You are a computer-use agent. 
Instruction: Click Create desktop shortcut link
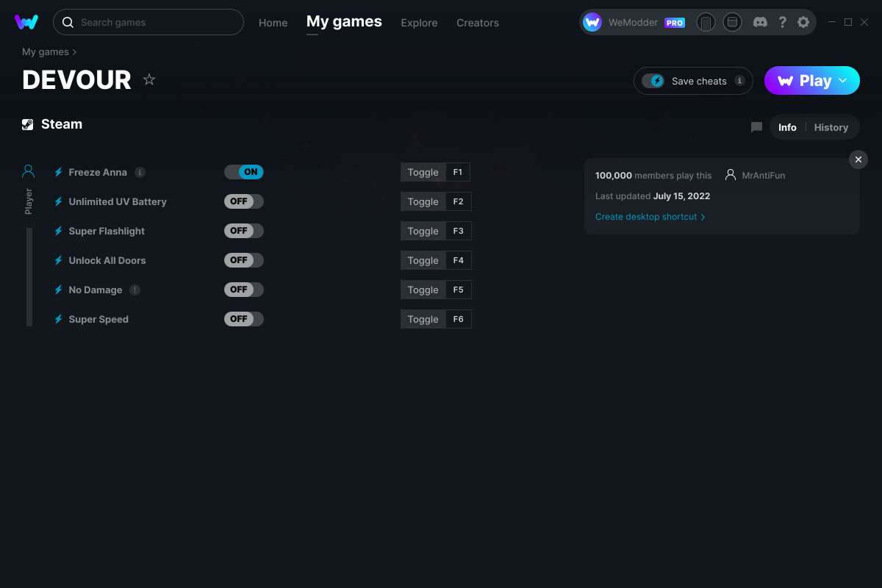pos(650,217)
